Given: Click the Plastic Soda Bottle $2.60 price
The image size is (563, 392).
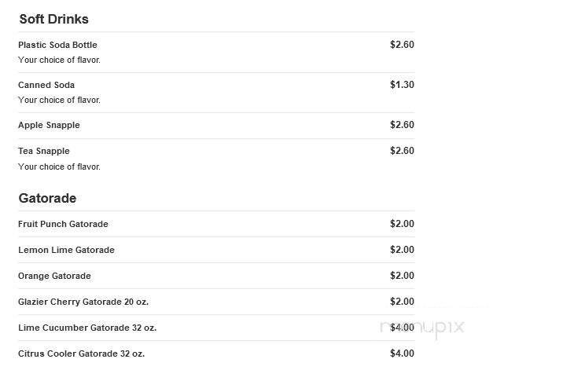Looking at the screenshot, I should (x=402, y=45).
